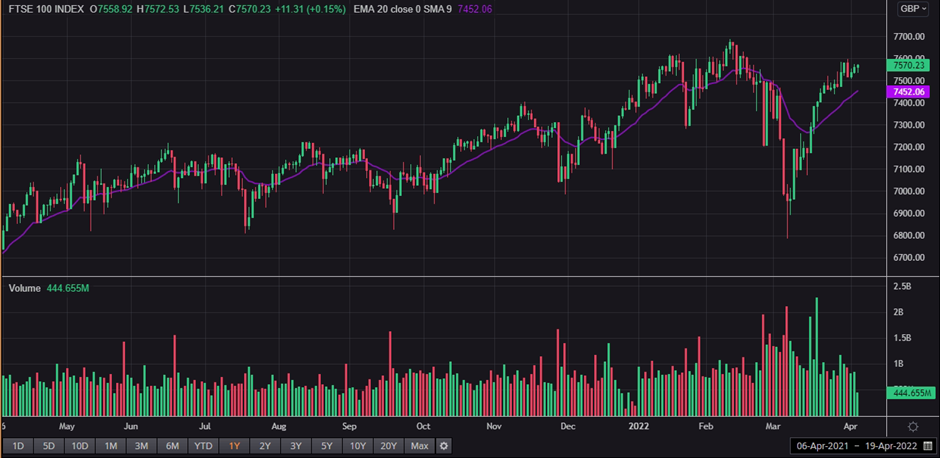
Task: Click the purple 7452.06 indicator value in header
Action: [474, 10]
